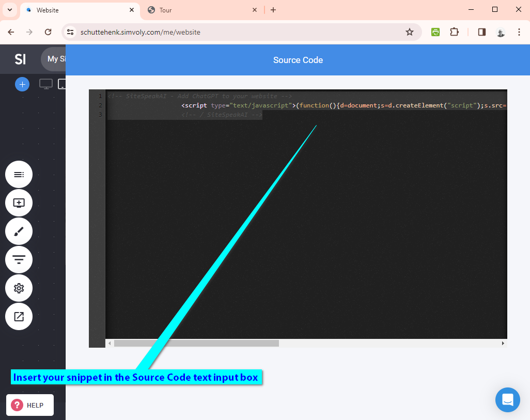This screenshot has width=530, height=420.
Task: Click line number 2 in gutter
Action: [100, 105]
